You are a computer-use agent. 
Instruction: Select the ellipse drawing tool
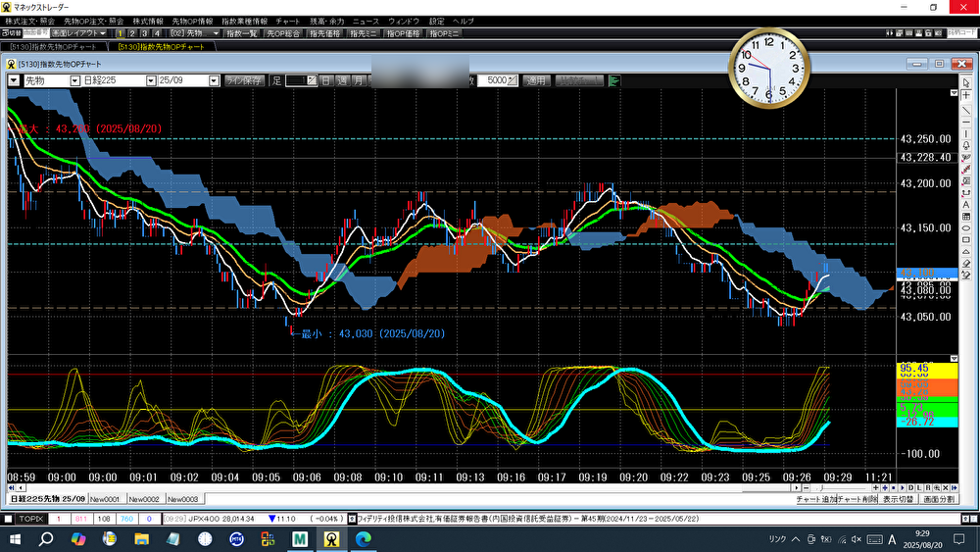966,228
